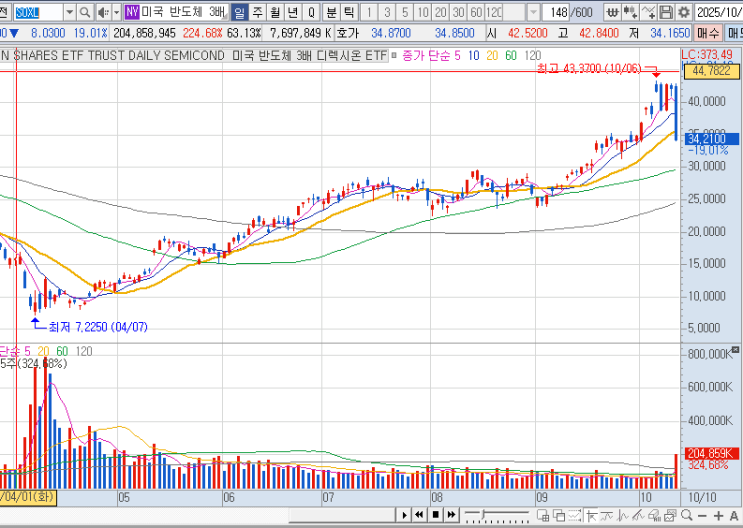Click the 2025/10 date field
743x528 pixels.
coord(719,12)
